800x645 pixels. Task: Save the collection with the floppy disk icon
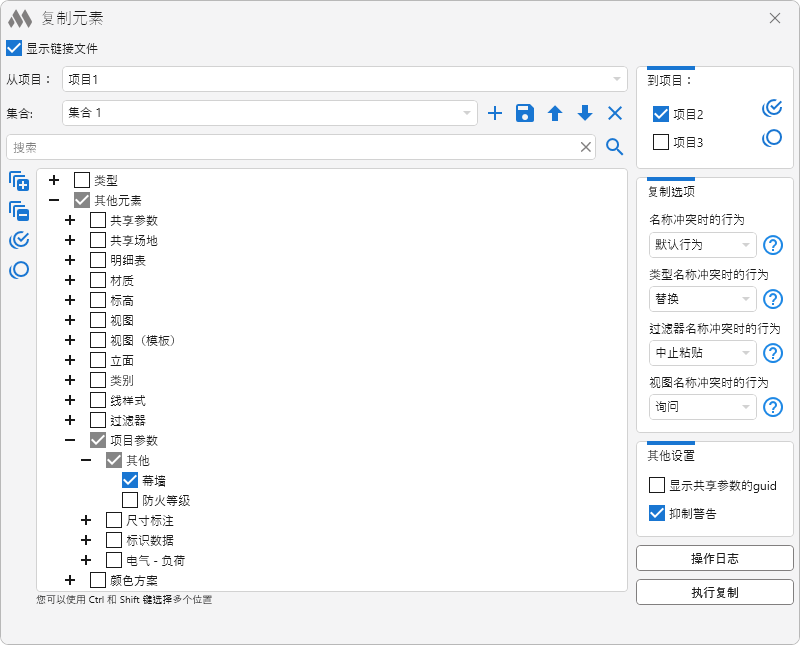(x=524, y=114)
